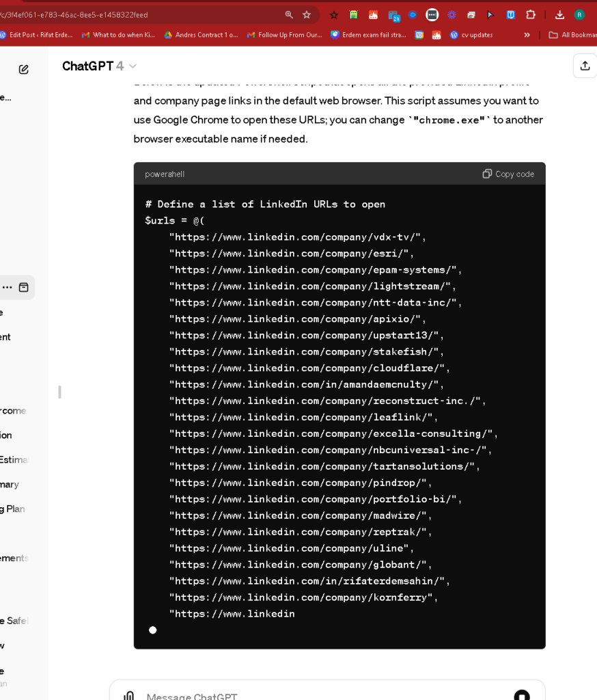
Task: Click the company/stakefish URL line
Action: point(306,352)
